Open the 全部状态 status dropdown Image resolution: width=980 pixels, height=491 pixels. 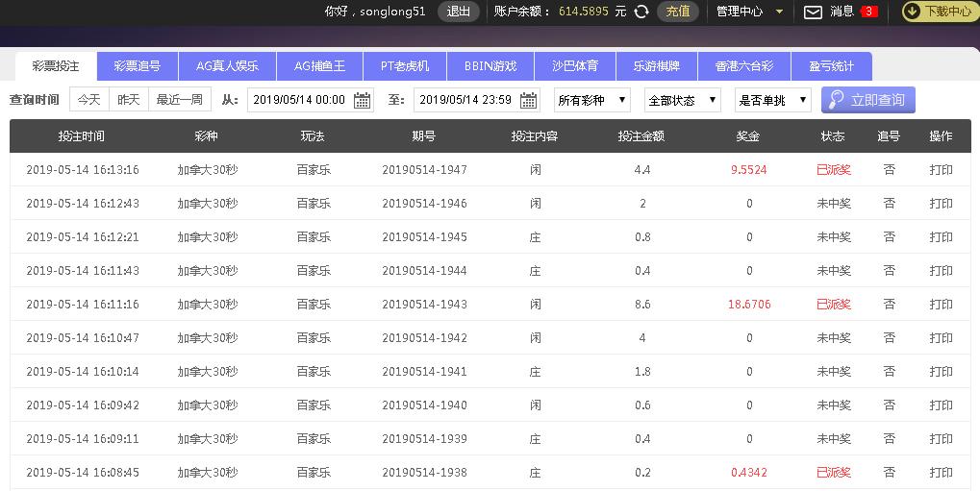683,100
